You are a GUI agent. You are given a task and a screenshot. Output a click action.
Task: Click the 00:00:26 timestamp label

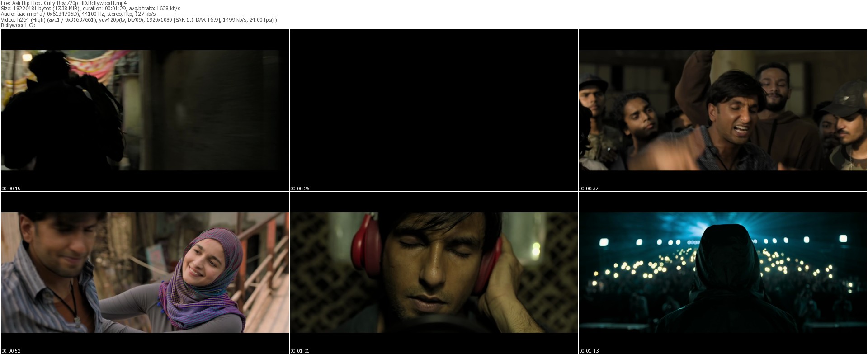(x=300, y=189)
